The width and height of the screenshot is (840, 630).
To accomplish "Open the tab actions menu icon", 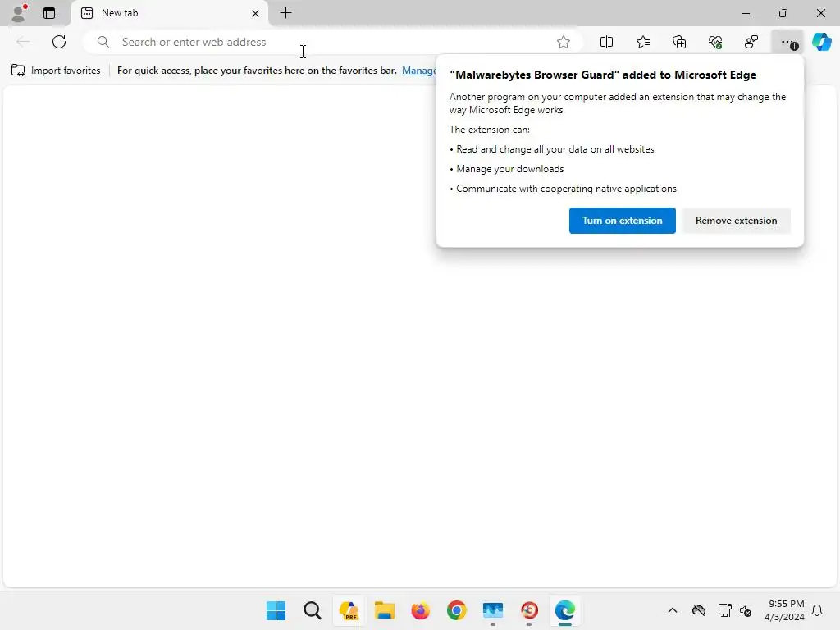I will [x=49, y=13].
